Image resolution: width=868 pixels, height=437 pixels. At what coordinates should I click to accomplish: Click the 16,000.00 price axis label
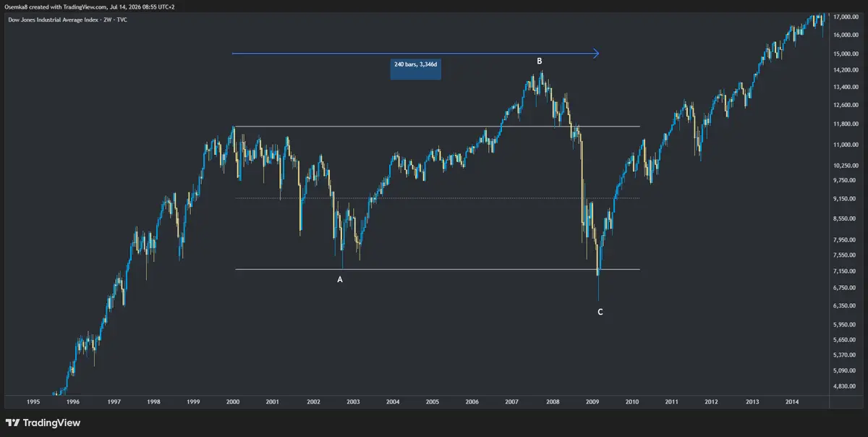(845, 35)
